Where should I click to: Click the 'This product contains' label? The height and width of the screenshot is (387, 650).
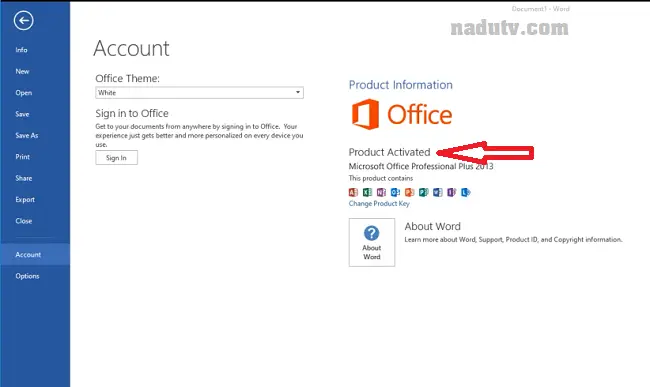pos(381,178)
